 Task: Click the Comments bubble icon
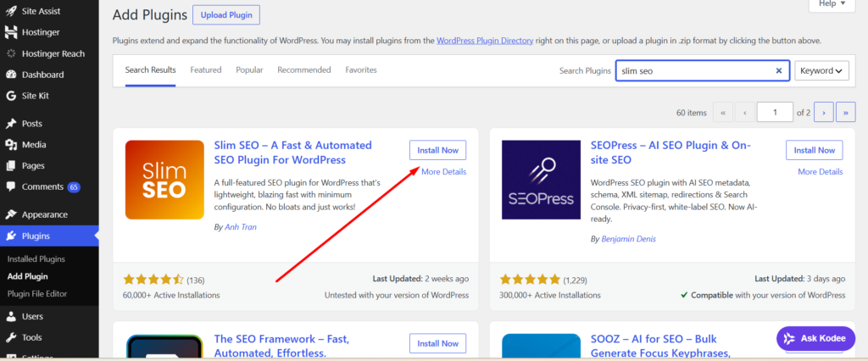(x=11, y=187)
